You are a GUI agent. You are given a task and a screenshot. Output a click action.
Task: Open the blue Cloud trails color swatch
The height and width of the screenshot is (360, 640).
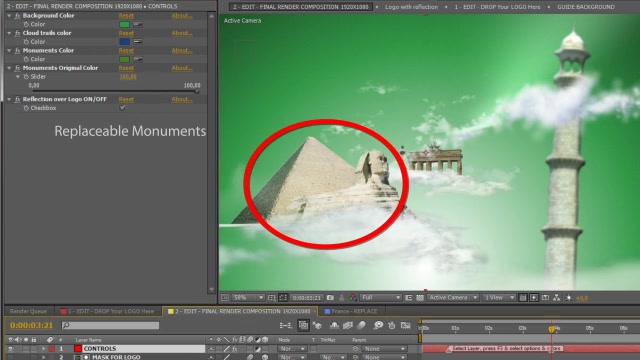coord(124,42)
